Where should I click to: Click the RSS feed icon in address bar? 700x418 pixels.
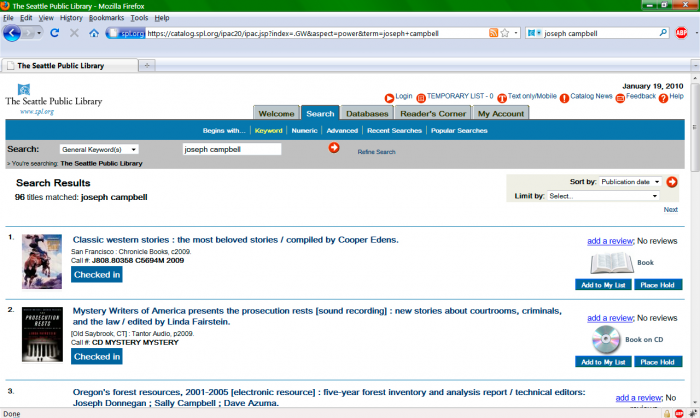[x=493, y=33]
